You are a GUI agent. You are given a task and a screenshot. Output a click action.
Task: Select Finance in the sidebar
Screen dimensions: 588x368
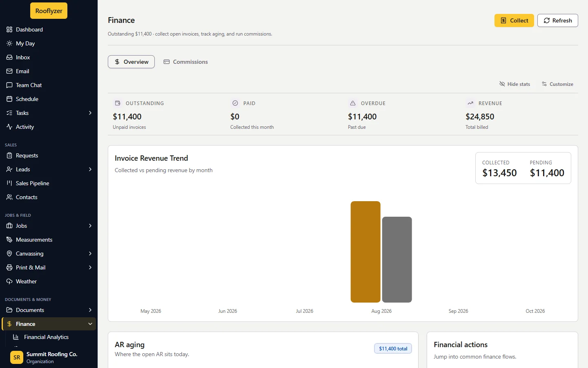49,324
